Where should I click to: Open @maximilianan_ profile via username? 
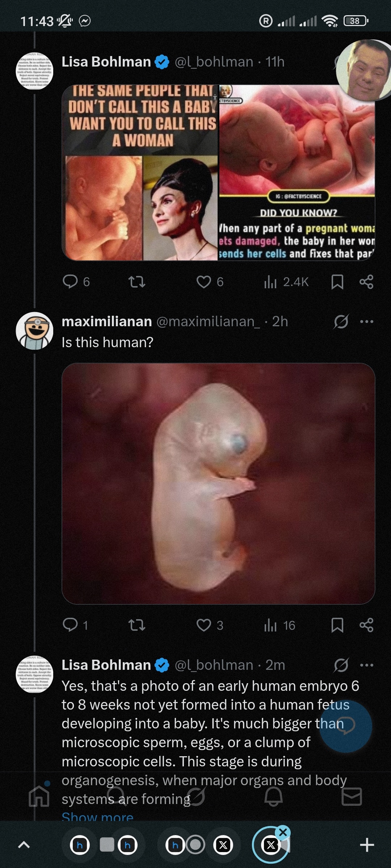[208, 322]
